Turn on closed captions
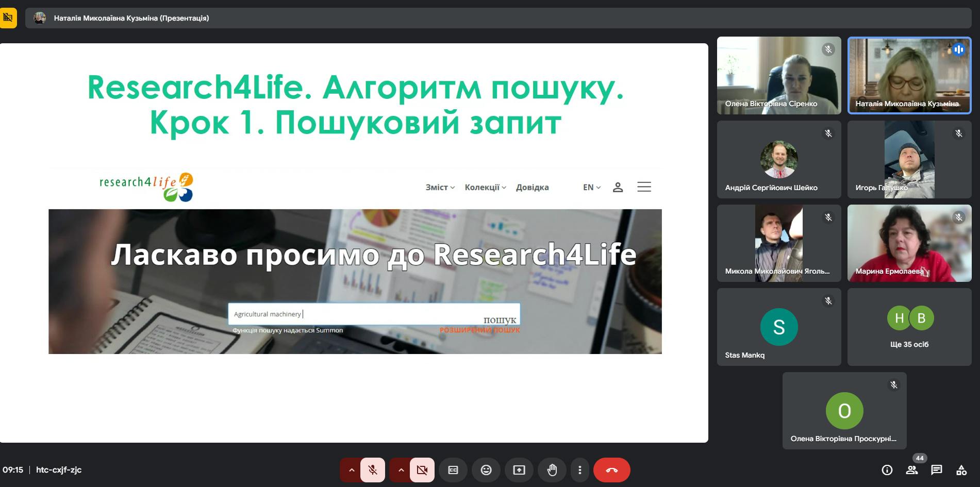Viewport: 980px width, 487px height. coord(453,470)
